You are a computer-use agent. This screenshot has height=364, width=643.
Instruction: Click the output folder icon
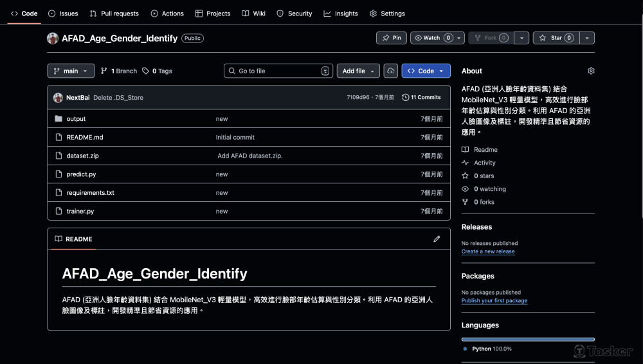[x=59, y=118]
